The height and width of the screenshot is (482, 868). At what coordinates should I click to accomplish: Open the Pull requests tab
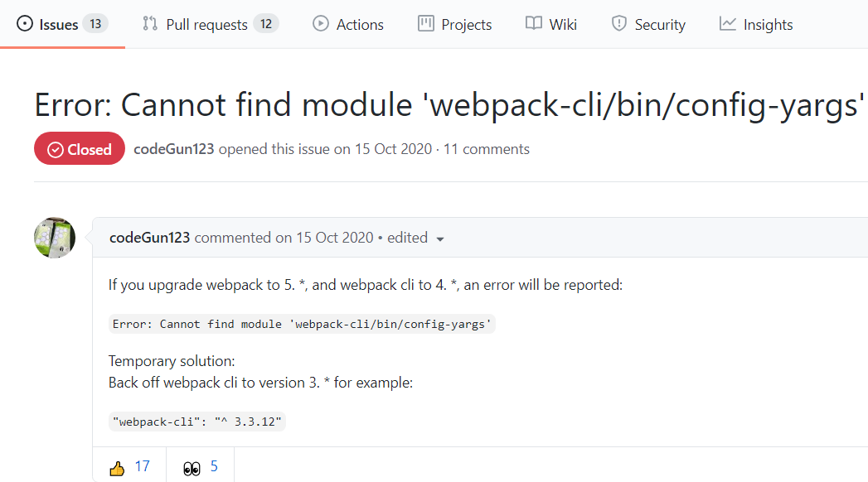(211, 24)
